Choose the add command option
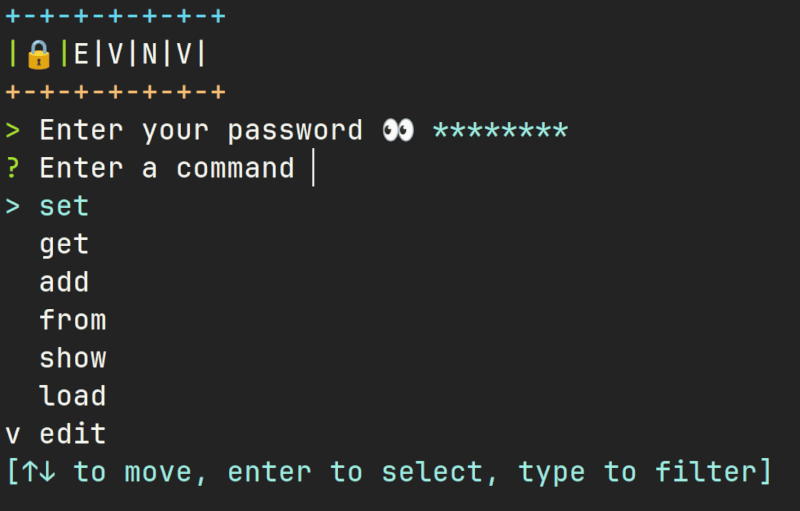The width and height of the screenshot is (800, 511). pos(64,282)
